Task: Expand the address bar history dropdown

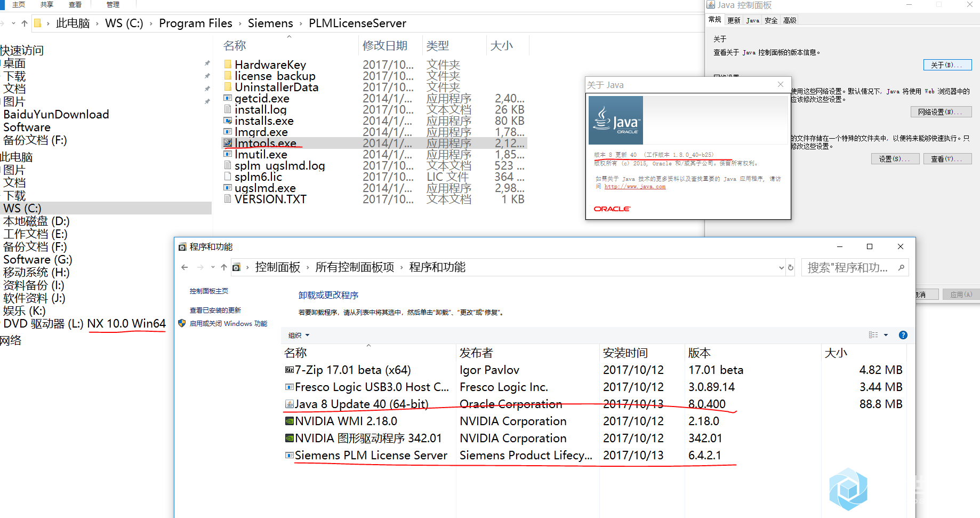Action: coord(782,267)
